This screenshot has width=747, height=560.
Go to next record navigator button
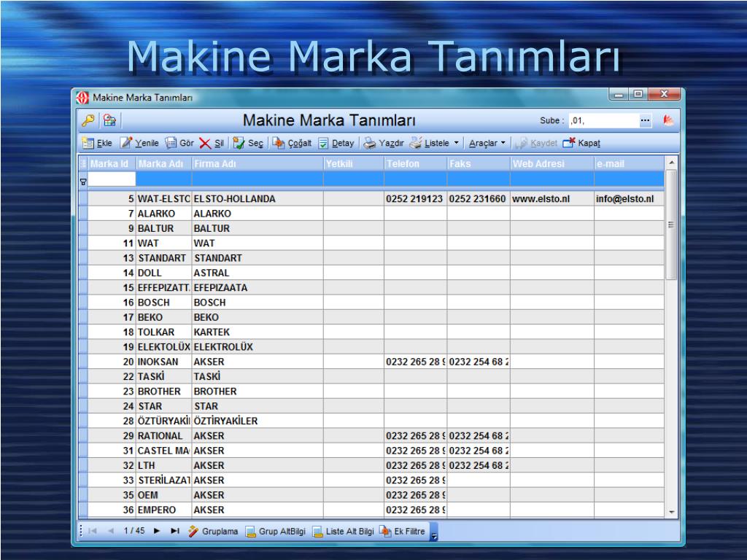point(157,531)
